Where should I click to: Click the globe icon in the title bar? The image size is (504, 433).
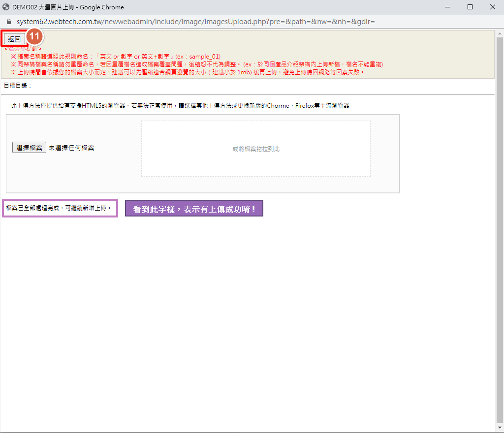(6, 7)
